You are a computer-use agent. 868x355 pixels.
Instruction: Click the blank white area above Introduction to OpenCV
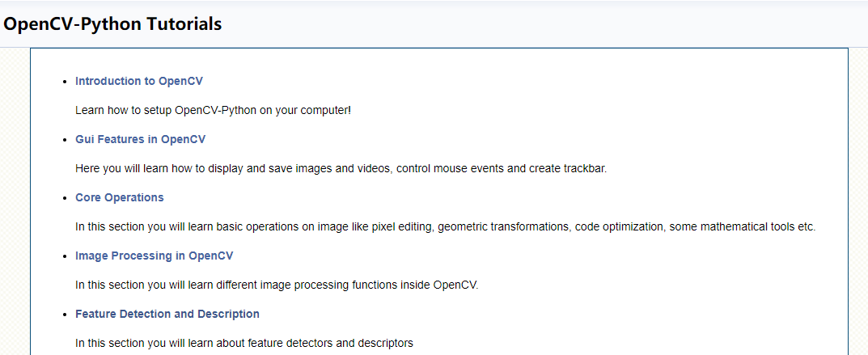click(437, 61)
